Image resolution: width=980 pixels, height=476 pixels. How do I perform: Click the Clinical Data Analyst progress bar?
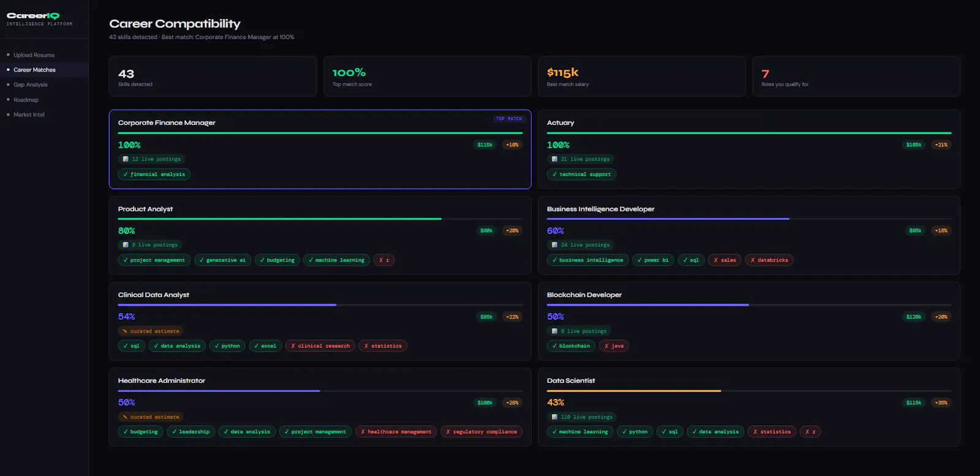[x=320, y=304]
